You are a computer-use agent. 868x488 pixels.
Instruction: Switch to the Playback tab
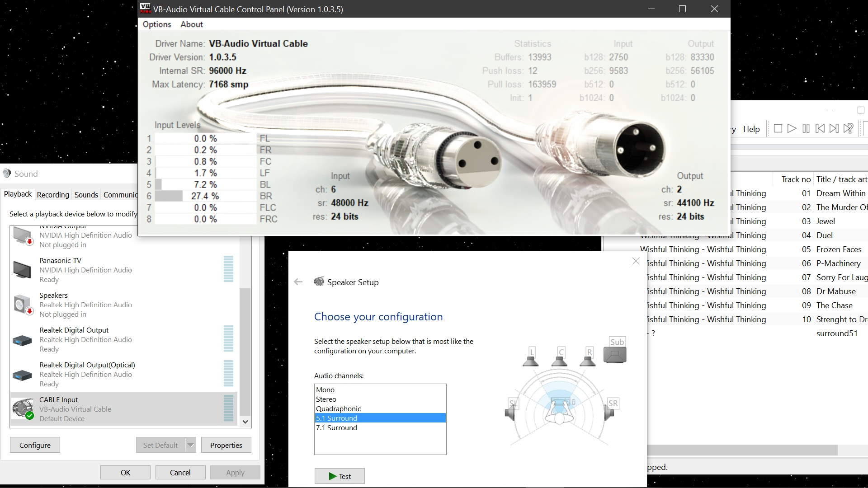coord(18,194)
